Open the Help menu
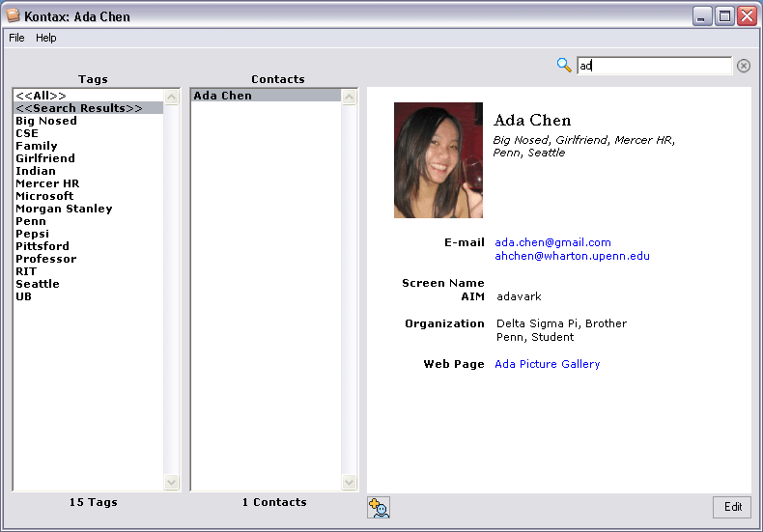This screenshot has height=532, width=763. pos(46,38)
